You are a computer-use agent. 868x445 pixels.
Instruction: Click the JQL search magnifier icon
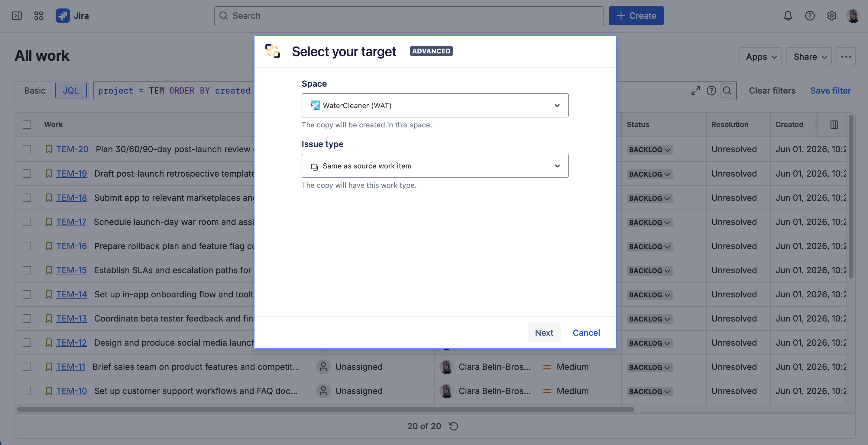pyautogui.click(x=727, y=91)
